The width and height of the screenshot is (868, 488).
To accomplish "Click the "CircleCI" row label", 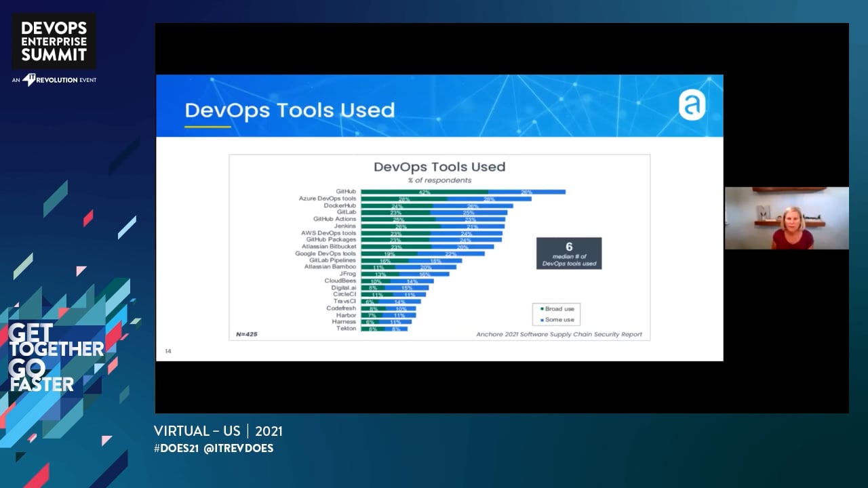I will [345, 294].
